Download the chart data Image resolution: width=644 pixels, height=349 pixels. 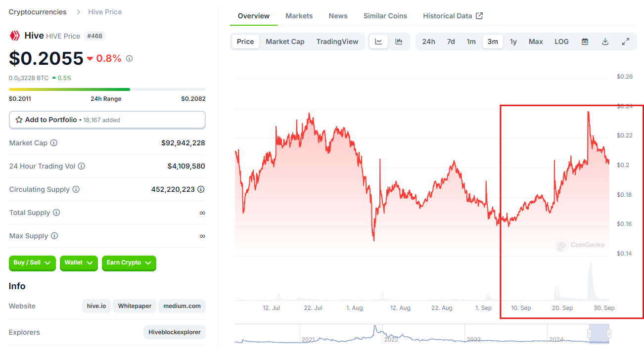[605, 42]
